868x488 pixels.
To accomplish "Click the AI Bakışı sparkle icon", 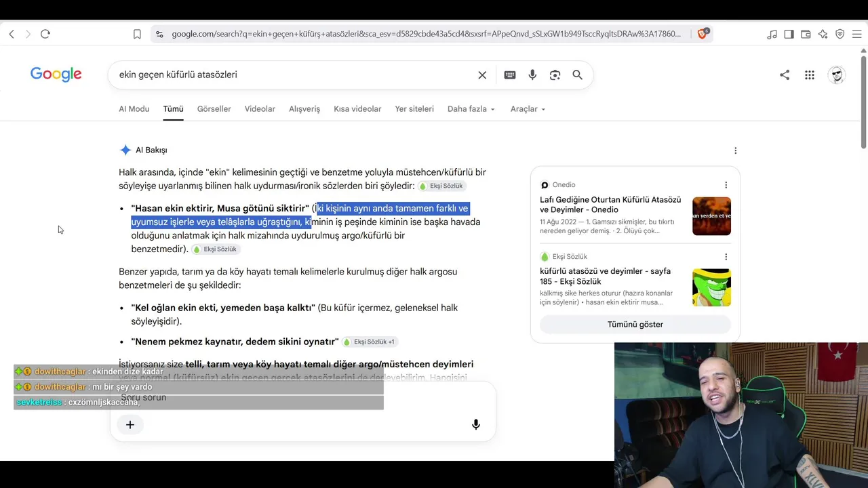I will [x=125, y=150].
